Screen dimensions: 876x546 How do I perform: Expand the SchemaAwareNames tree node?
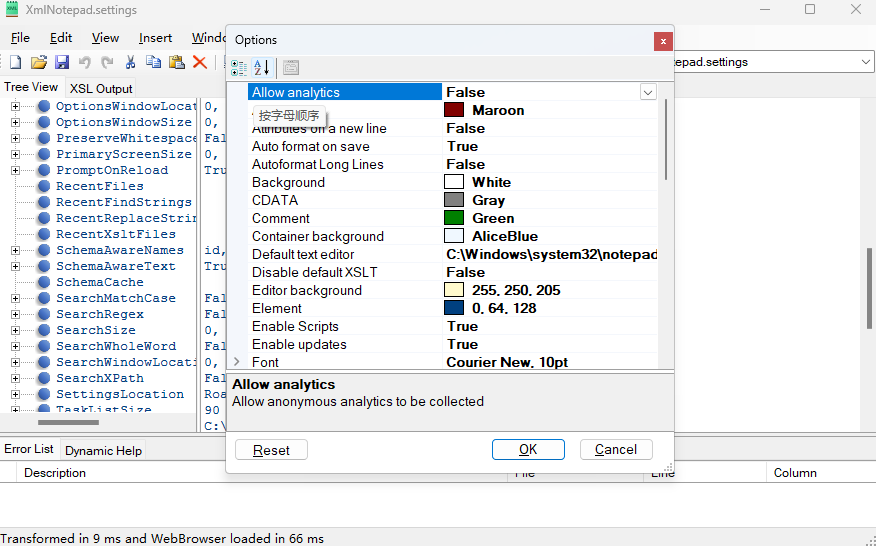click(16, 250)
